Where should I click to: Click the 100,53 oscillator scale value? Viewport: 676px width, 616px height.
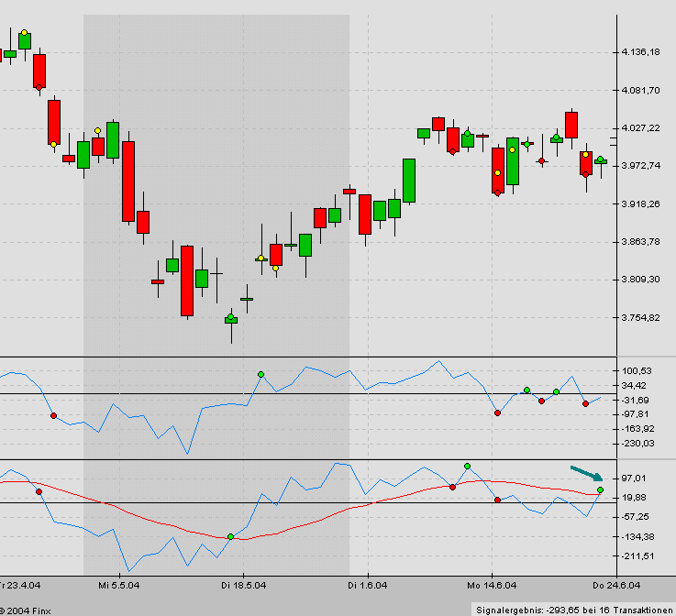(637, 371)
